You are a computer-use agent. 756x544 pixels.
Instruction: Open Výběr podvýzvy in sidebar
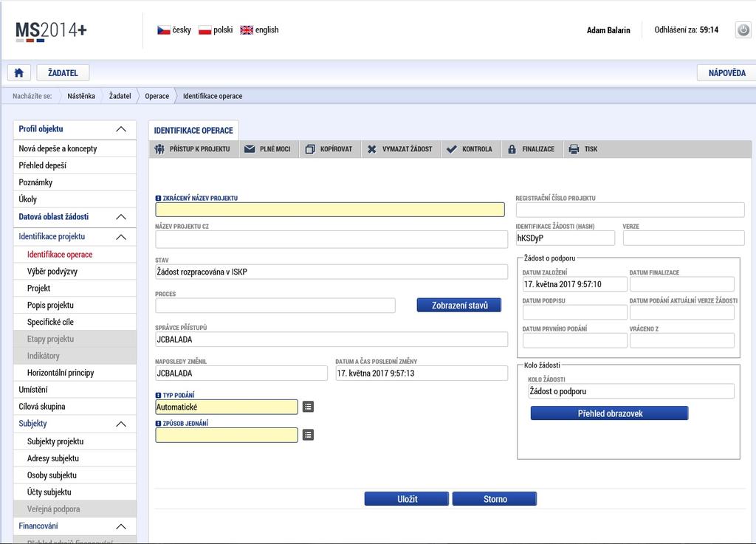(75, 272)
